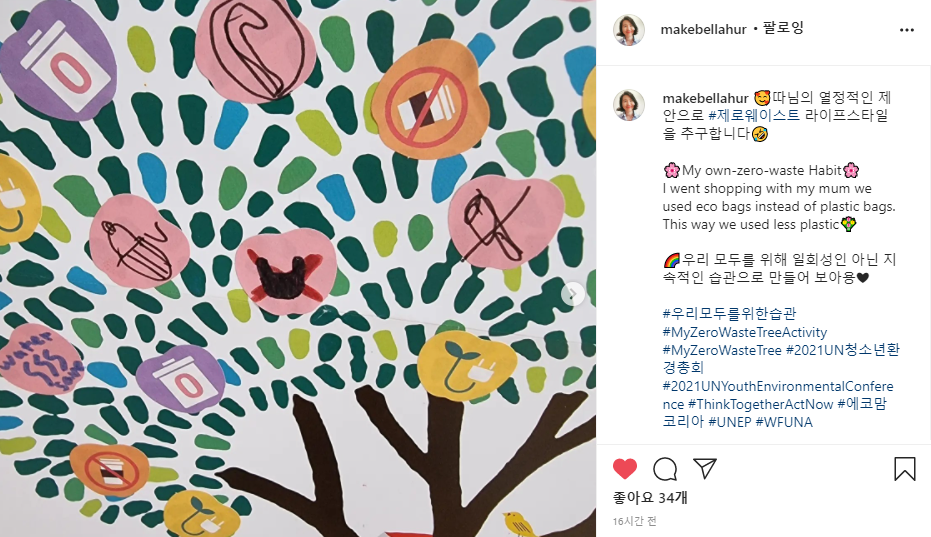This screenshot has height=537, width=931.
Task: Toggle the 팔로잉 following status
Action: tap(783, 28)
